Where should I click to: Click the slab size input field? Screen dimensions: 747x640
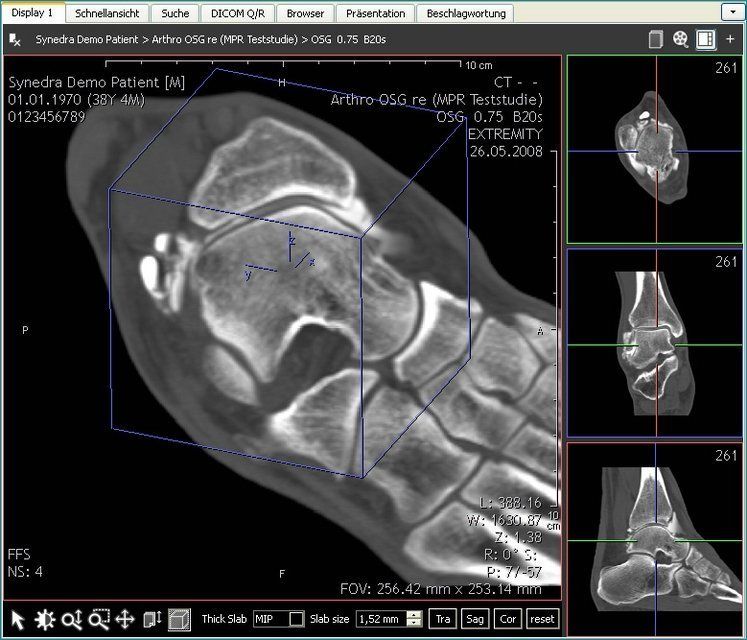pos(380,619)
